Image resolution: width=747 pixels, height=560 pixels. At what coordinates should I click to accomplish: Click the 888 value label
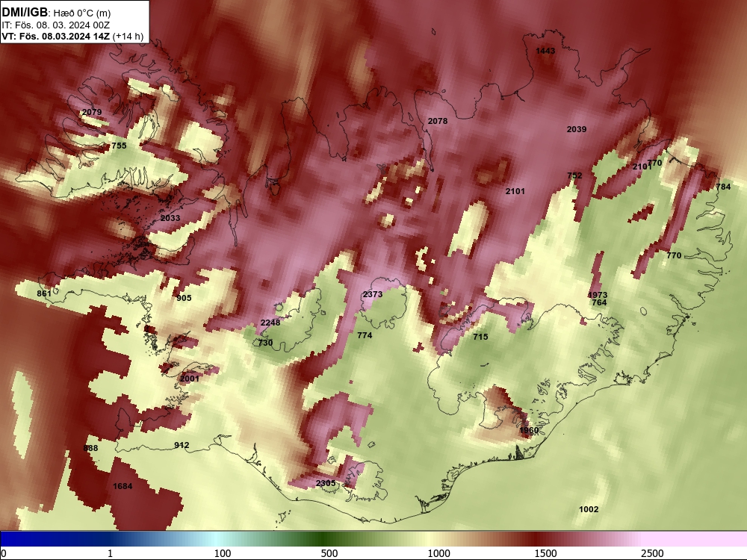tap(90, 449)
